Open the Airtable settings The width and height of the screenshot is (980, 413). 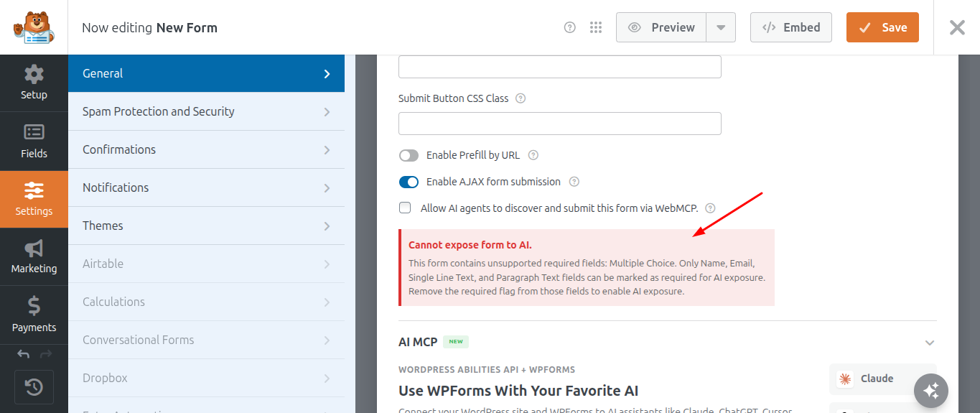(x=206, y=264)
